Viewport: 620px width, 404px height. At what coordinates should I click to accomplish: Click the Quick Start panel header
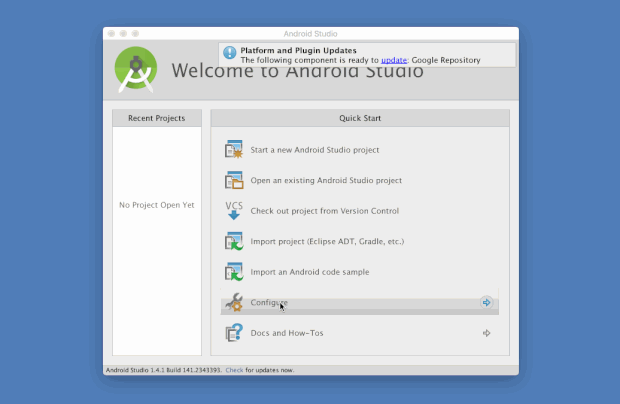360,118
